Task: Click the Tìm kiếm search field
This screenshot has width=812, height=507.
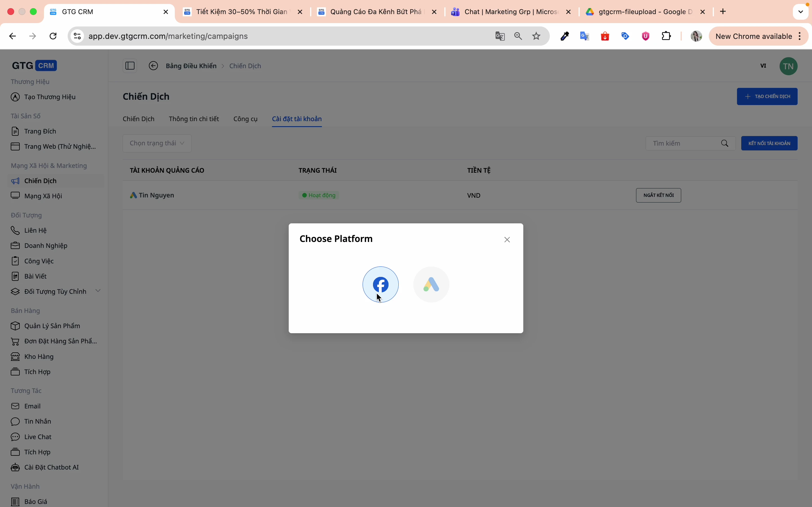Action: [x=685, y=144]
